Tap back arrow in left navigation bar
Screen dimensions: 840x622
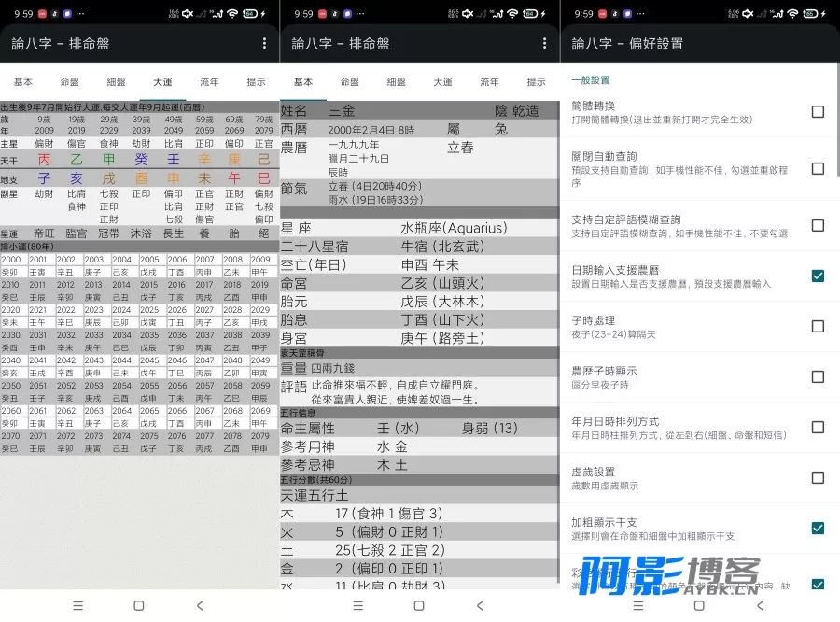coord(200,605)
